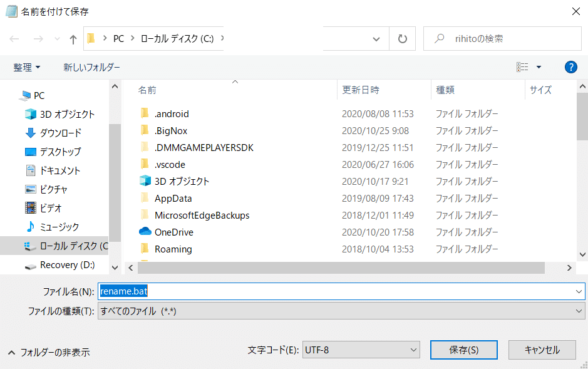Refresh the folder view
588x369 pixels.
[403, 39]
